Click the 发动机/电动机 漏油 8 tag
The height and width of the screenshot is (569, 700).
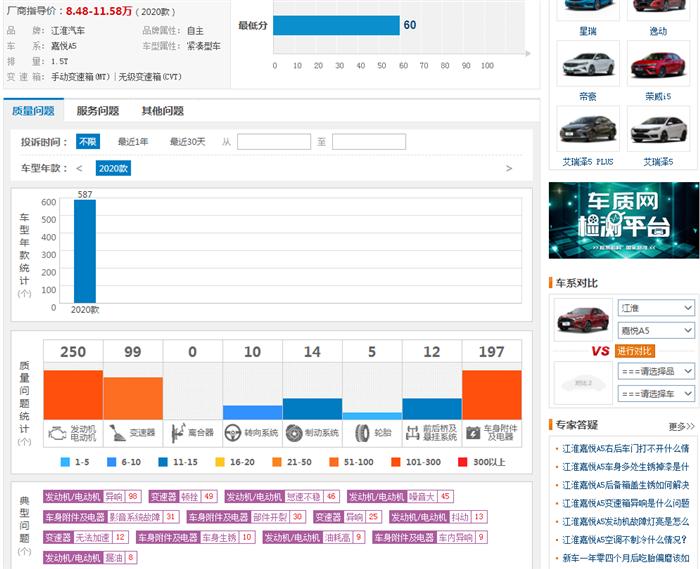pyautogui.click(x=90, y=557)
